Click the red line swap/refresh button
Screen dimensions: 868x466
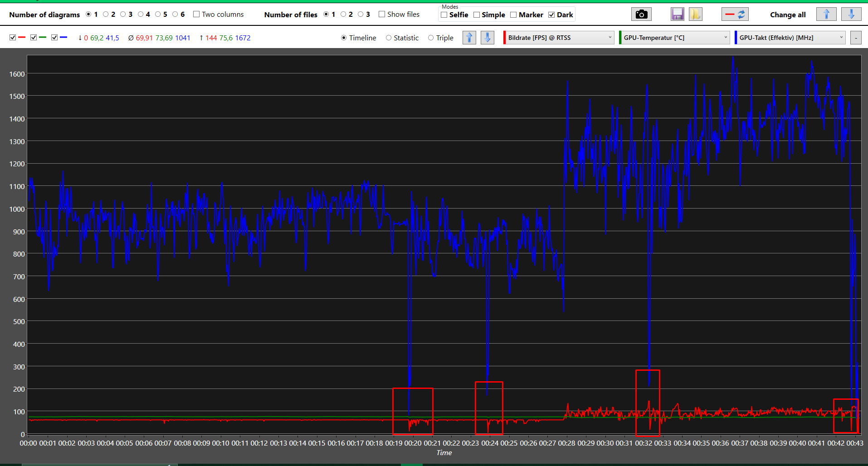(735, 15)
